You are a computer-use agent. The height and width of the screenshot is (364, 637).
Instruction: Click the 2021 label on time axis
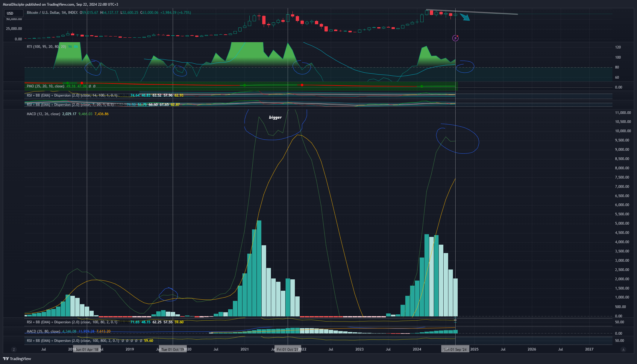tap(245, 349)
